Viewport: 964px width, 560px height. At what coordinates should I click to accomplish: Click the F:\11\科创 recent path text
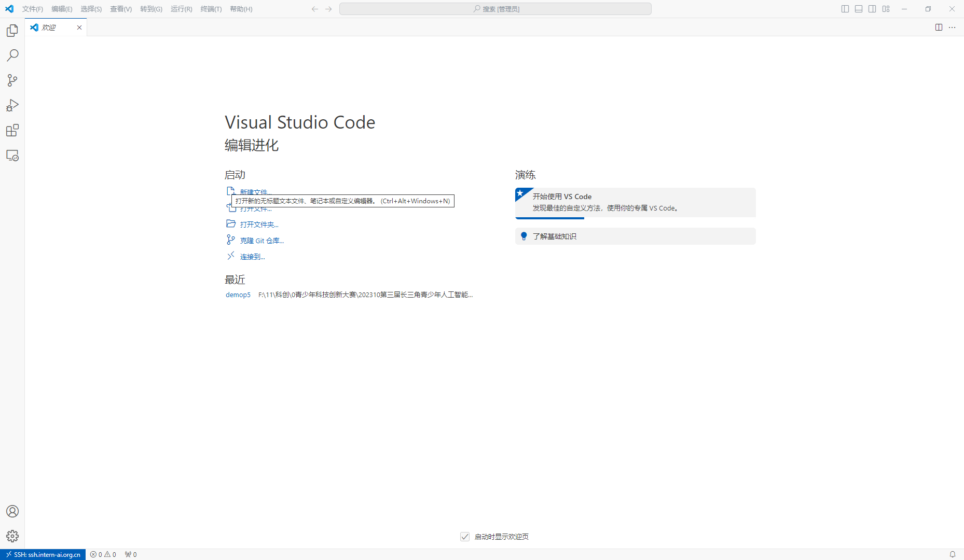[x=365, y=295]
